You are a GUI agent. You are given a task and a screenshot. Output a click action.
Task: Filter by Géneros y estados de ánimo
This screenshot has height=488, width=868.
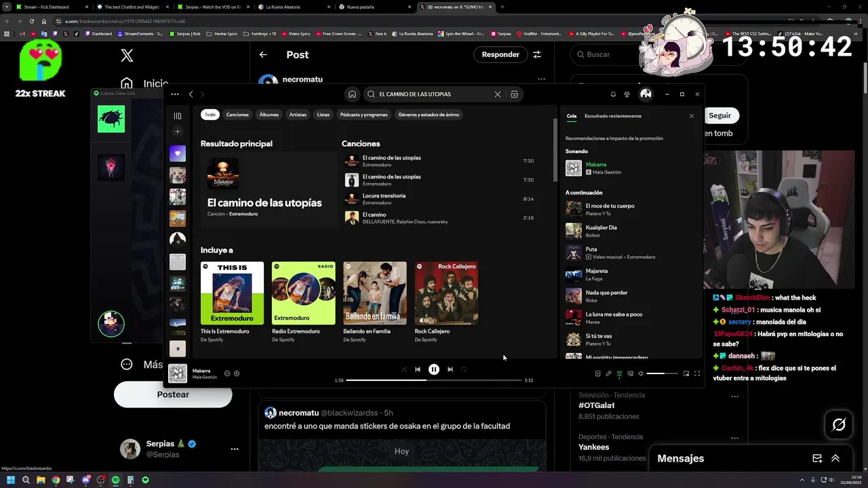[429, 115]
